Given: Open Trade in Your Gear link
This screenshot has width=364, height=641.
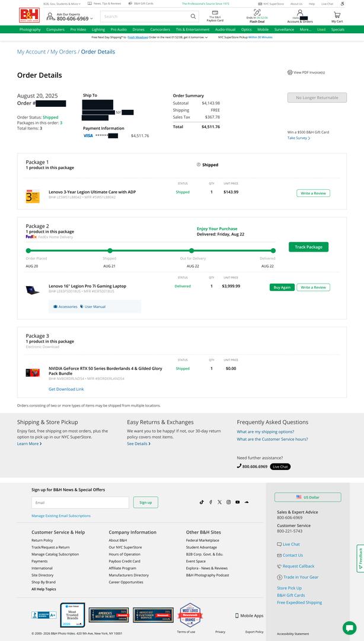Looking at the screenshot, I should [x=298, y=577].
